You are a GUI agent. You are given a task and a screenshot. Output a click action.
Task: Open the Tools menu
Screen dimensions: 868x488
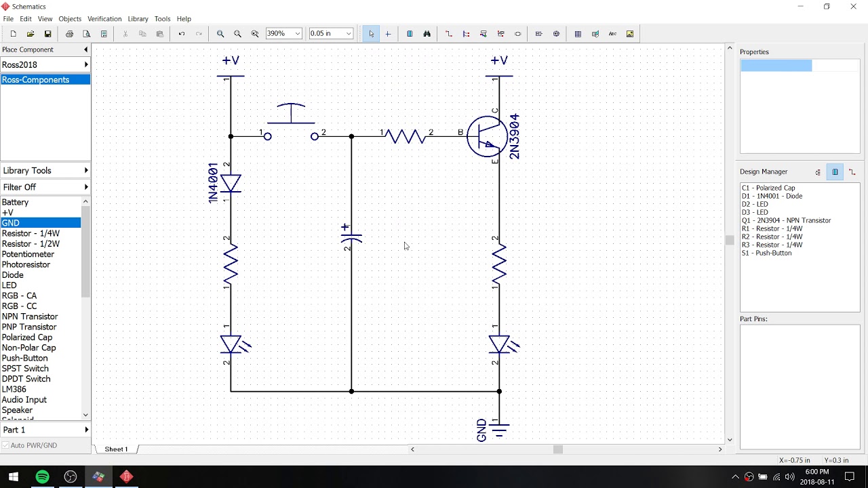[x=162, y=19]
